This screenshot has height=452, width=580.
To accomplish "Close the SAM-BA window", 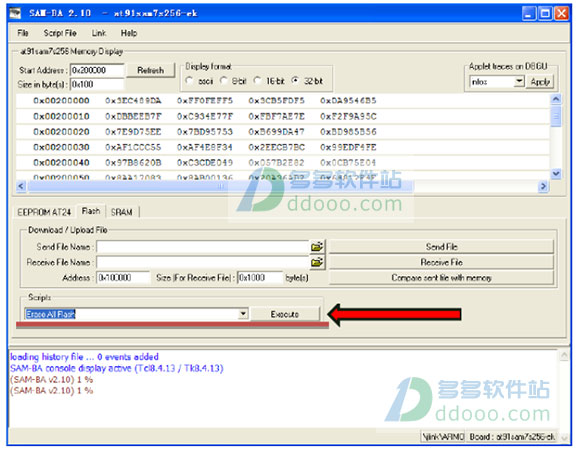I will (x=562, y=14).
